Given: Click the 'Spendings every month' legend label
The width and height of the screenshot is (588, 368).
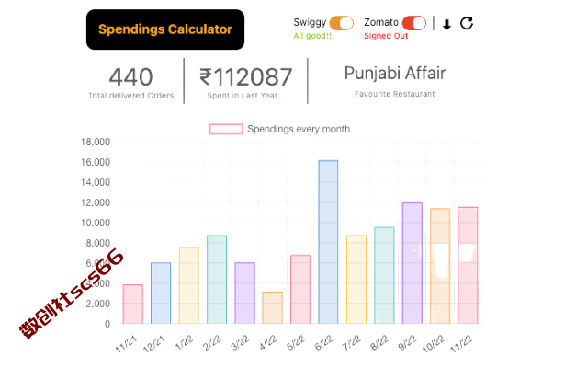Looking at the screenshot, I should coord(299,129).
